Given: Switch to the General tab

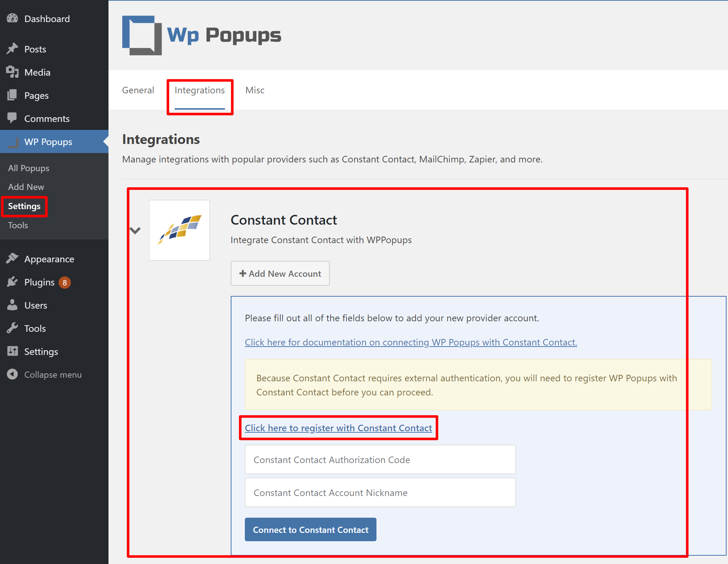Looking at the screenshot, I should [138, 90].
